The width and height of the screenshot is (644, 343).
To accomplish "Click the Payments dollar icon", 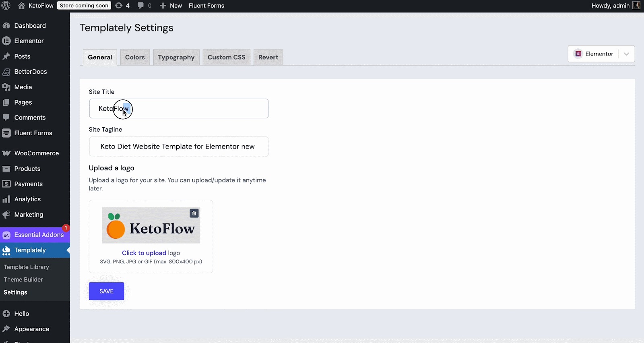I will click(6, 184).
